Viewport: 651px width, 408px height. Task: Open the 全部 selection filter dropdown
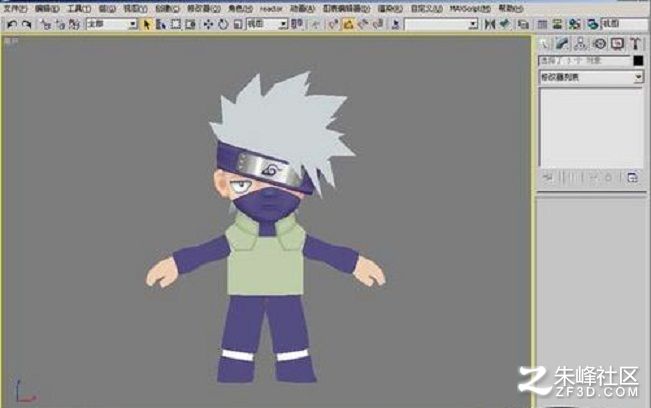[112, 24]
